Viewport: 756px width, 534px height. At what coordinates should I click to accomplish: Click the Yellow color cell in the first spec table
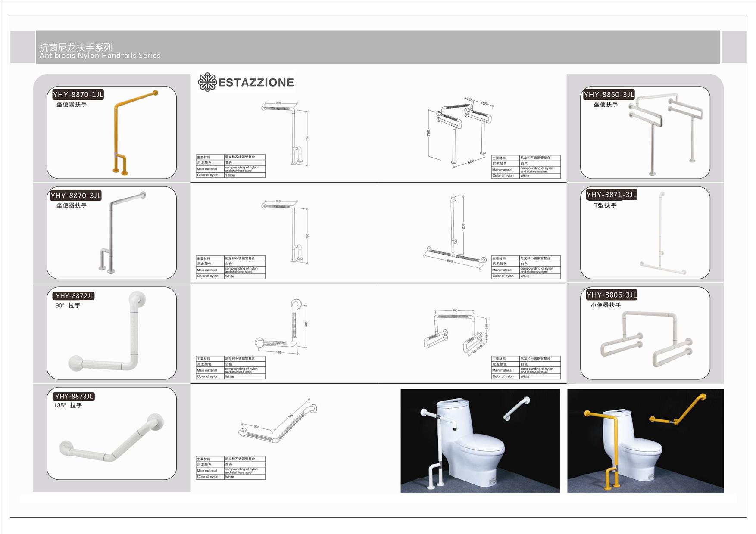(x=244, y=175)
